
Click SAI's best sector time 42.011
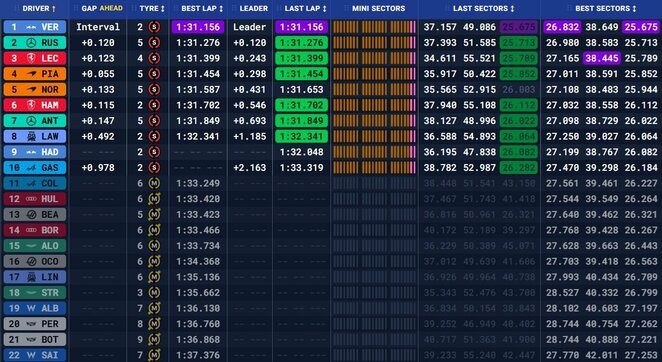[x=602, y=355]
